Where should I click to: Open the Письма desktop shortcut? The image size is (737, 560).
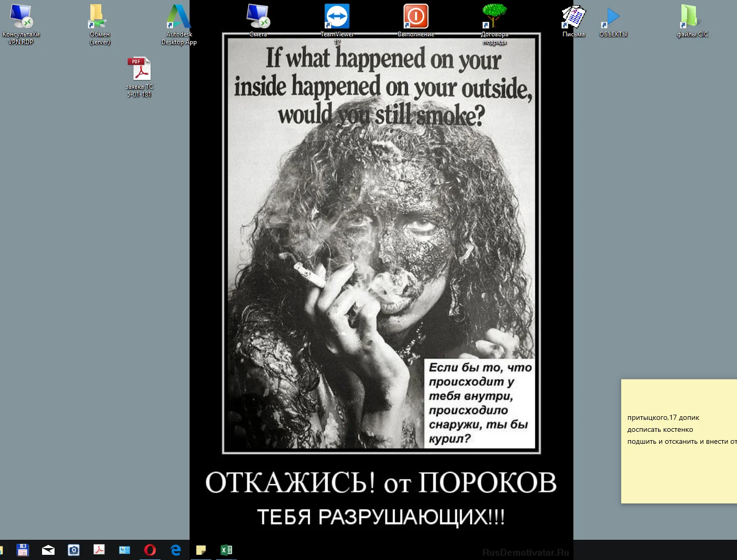click(x=573, y=17)
